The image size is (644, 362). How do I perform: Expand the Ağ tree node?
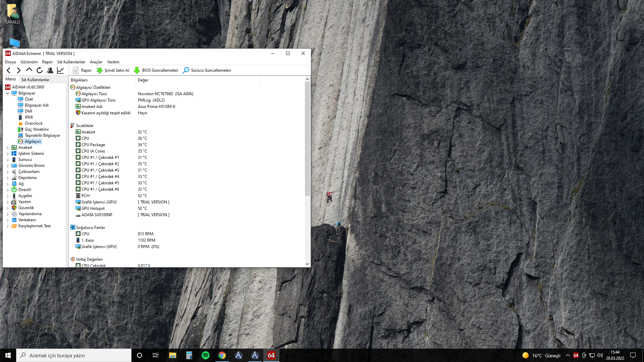[x=8, y=184]
